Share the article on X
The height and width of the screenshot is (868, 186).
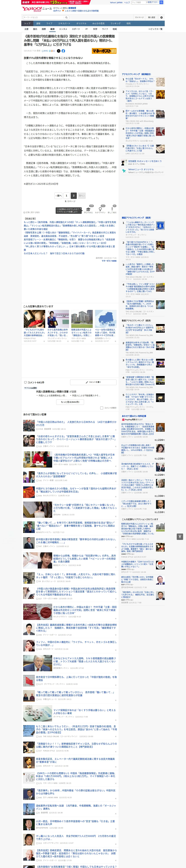pyautogui.click(x=58, y=51)
